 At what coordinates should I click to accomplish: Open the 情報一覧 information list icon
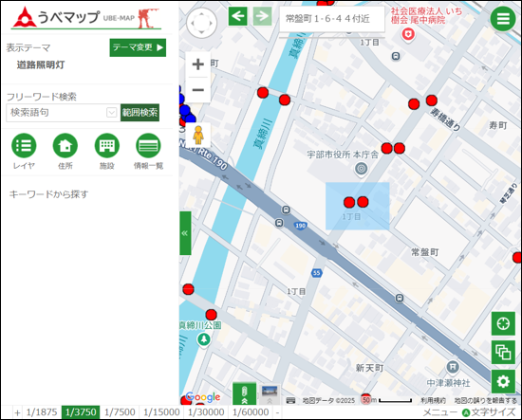148,146
